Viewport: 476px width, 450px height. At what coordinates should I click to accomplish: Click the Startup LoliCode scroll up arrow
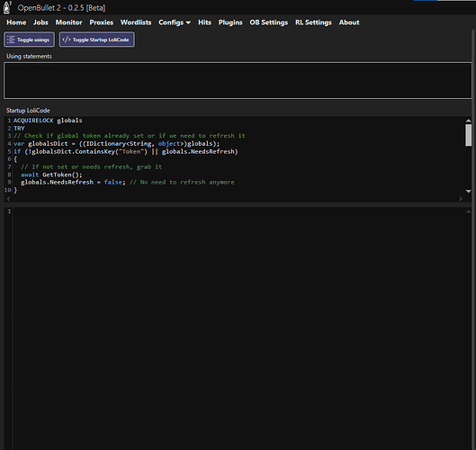tap(469, 121)
